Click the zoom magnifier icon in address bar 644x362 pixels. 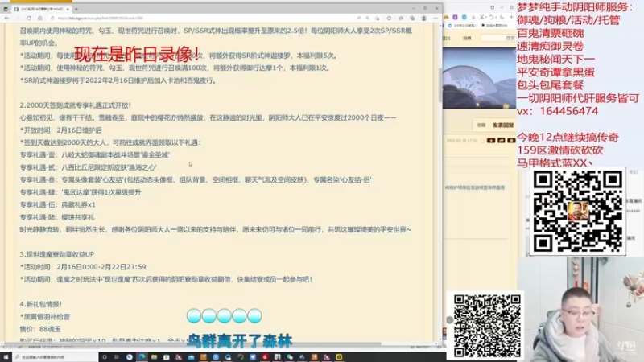[x=368, y=18]
